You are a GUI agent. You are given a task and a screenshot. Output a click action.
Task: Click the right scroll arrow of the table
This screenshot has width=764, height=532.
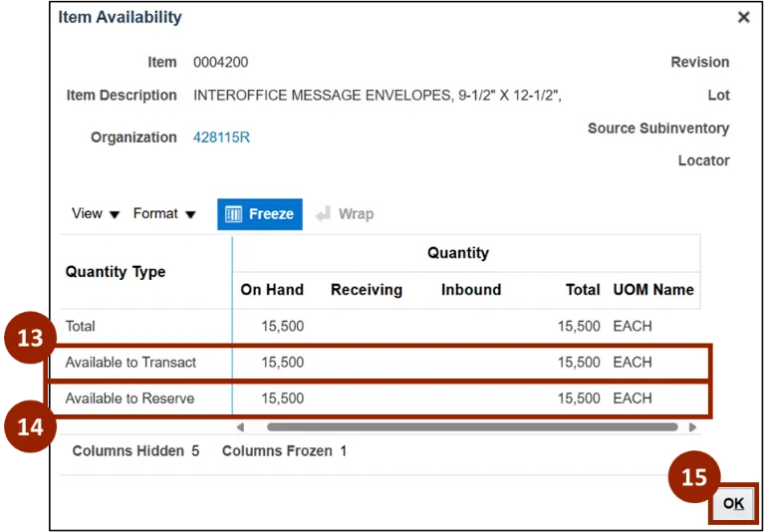pos(692,427)
